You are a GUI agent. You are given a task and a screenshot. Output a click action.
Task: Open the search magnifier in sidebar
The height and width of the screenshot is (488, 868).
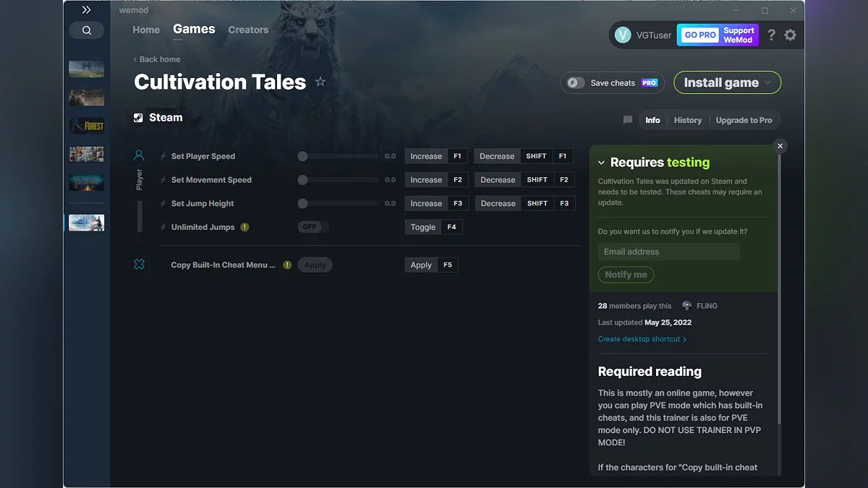(x=87, y=30)
